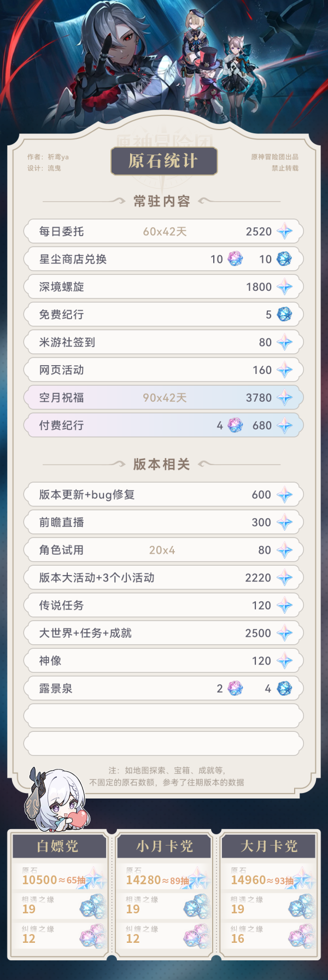Screen dimensions: 328x980
Task: Select the 版本大活动+3个小活动 row label
Action: 97,578
